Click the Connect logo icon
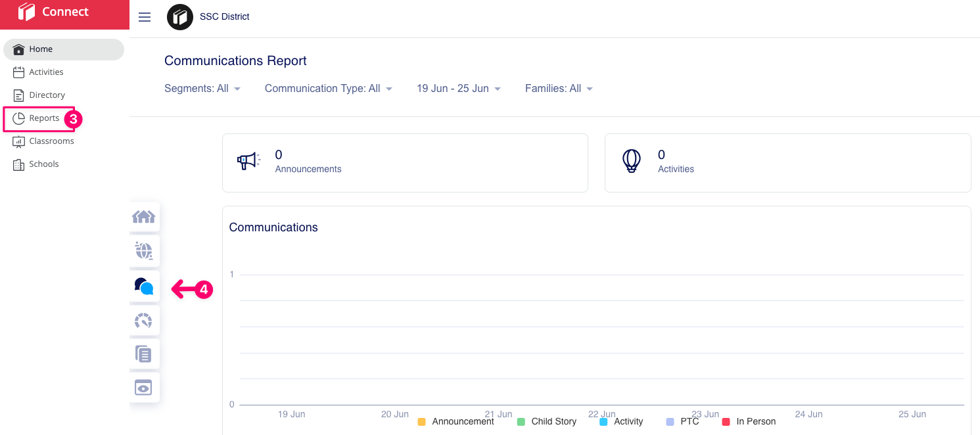The height and width of the screenshot is (435, 980). point(26,12)
